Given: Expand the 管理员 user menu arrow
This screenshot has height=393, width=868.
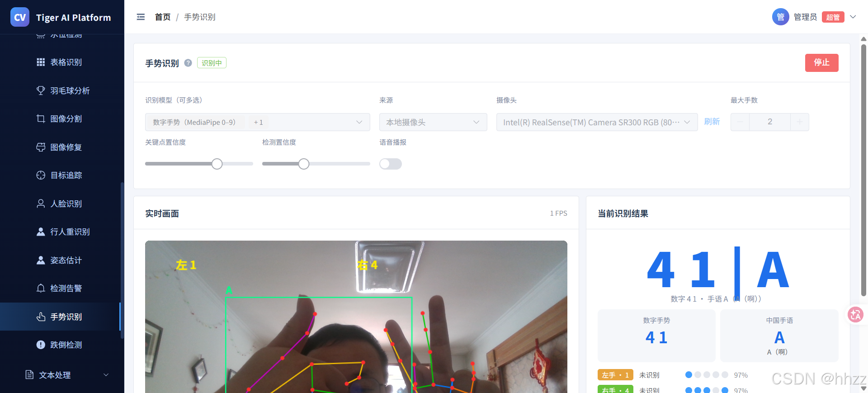Looking at the screenshot, I should pyautogui.click(x=853, y=17).
